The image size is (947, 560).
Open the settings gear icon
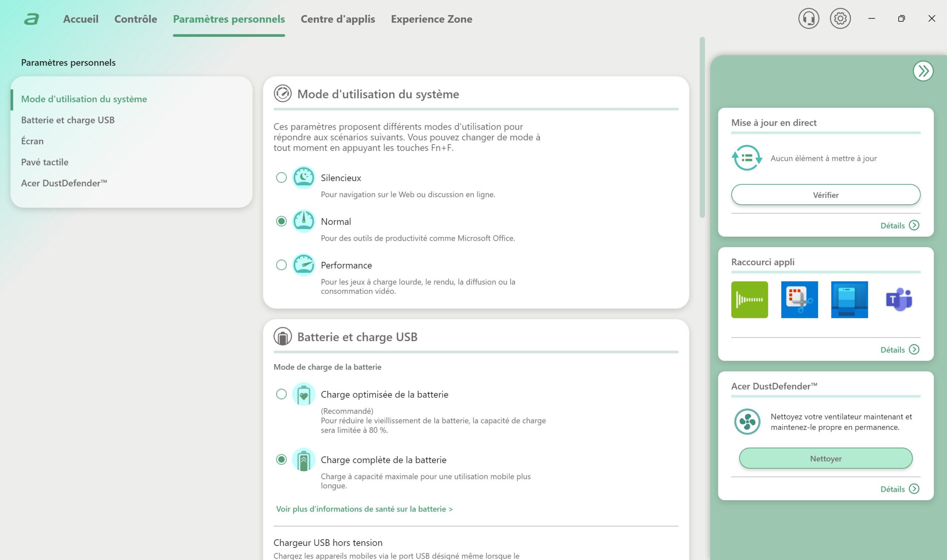840,18
